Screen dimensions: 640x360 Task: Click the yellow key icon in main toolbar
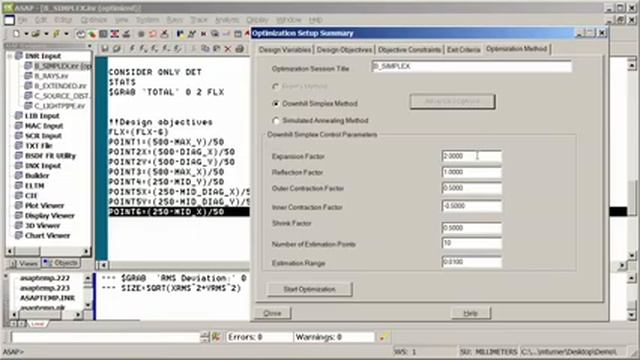[x=56, y=34]
